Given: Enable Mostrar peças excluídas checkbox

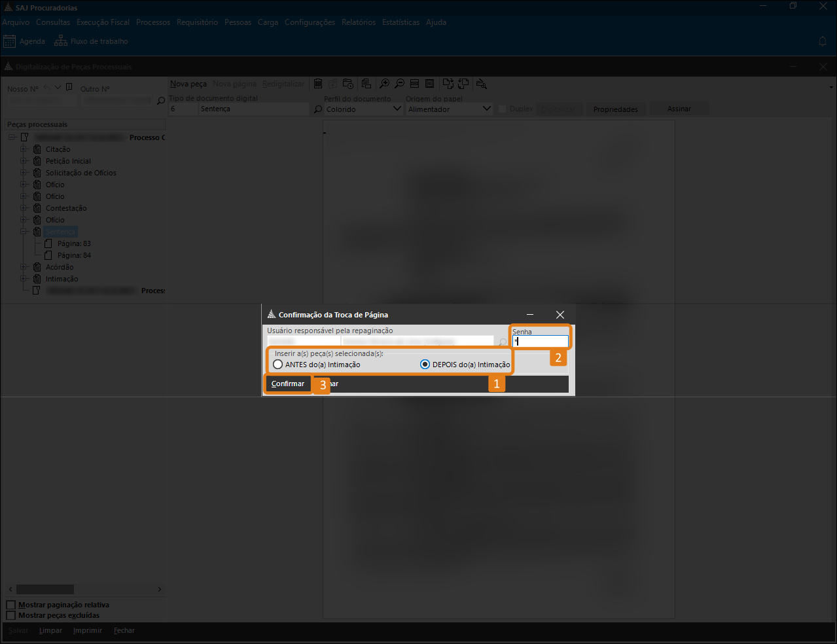Looking at the screenshot, I should pyautogui.click(x=10, y=615).
